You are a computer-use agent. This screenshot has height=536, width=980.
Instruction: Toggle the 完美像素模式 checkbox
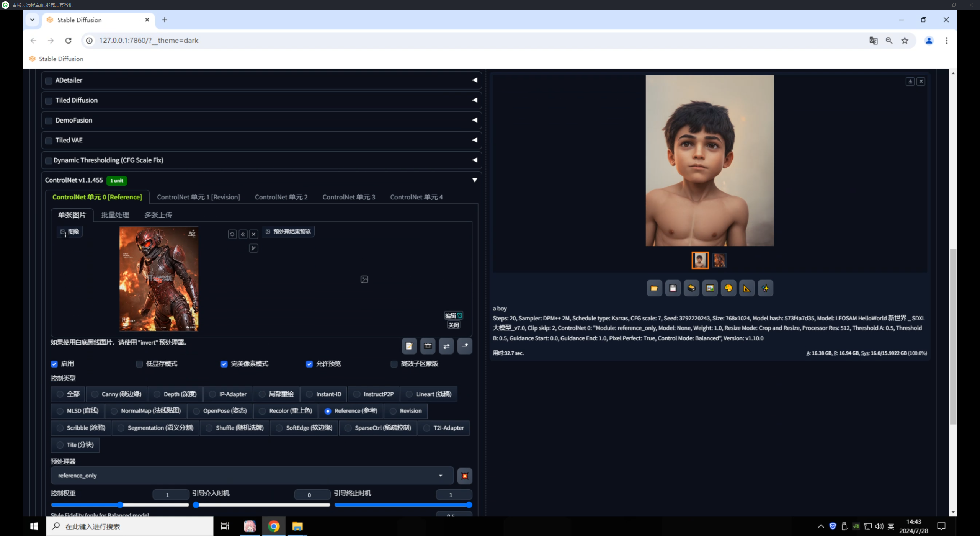(224, 364)
